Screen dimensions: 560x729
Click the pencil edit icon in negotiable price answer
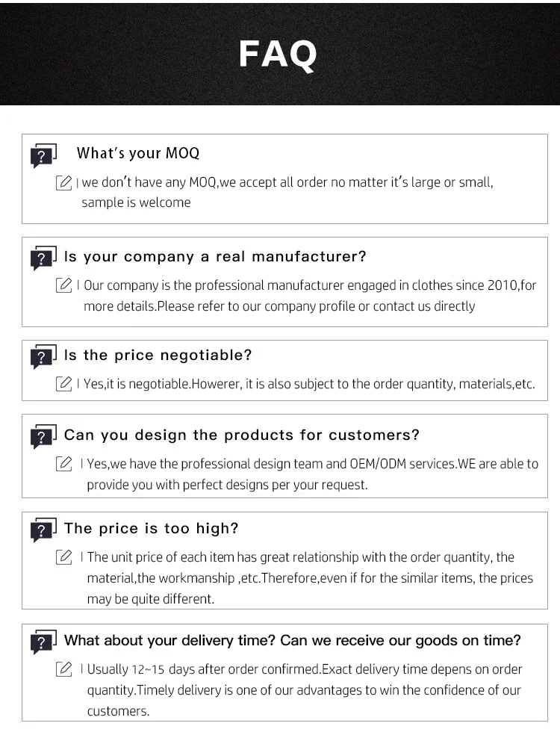click(63, 384)
